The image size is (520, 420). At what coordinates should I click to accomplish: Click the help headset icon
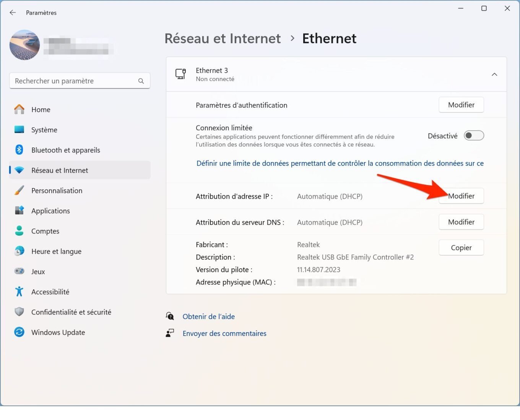[170, 316]
